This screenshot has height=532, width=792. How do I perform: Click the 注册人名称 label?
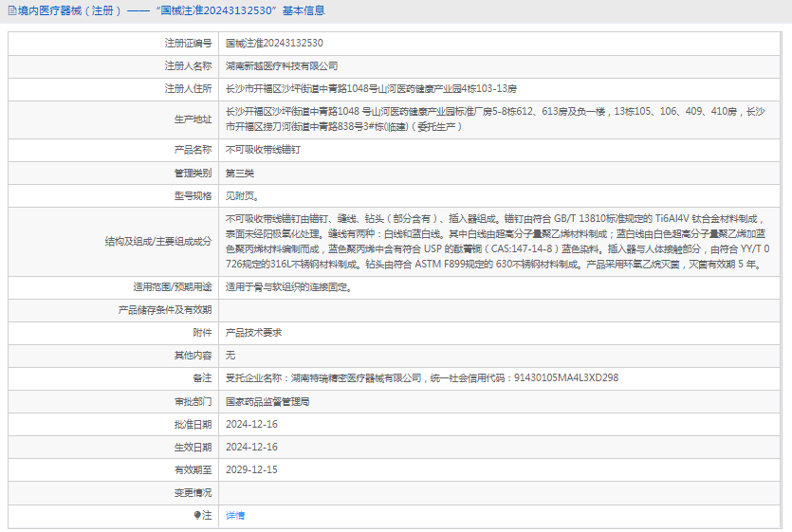point(188,65)
